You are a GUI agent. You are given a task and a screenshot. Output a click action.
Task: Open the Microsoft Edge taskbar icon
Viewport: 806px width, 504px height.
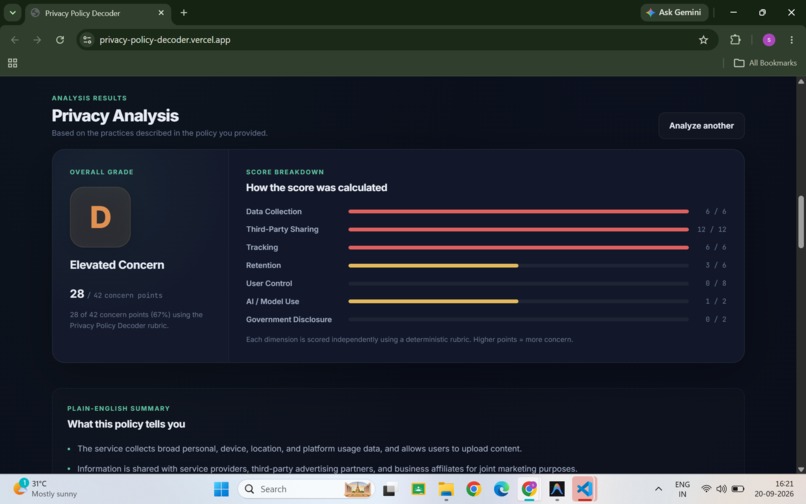(501, 489)
